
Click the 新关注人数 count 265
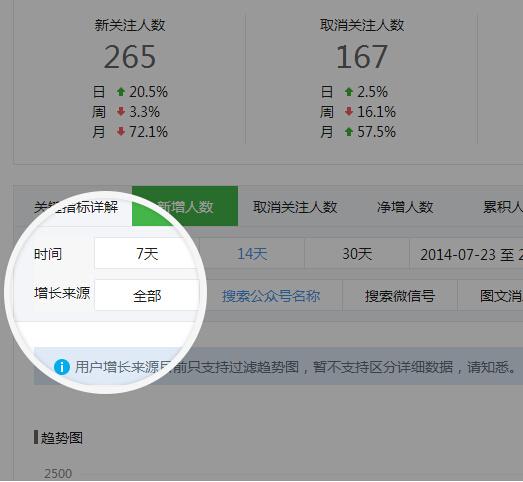(x=130, y=57)
